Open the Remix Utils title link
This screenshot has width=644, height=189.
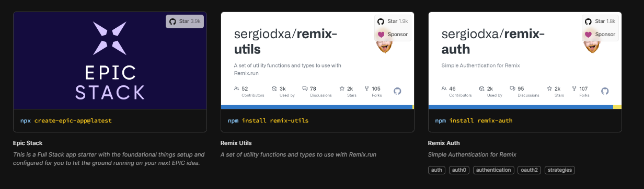coord(236,143)
